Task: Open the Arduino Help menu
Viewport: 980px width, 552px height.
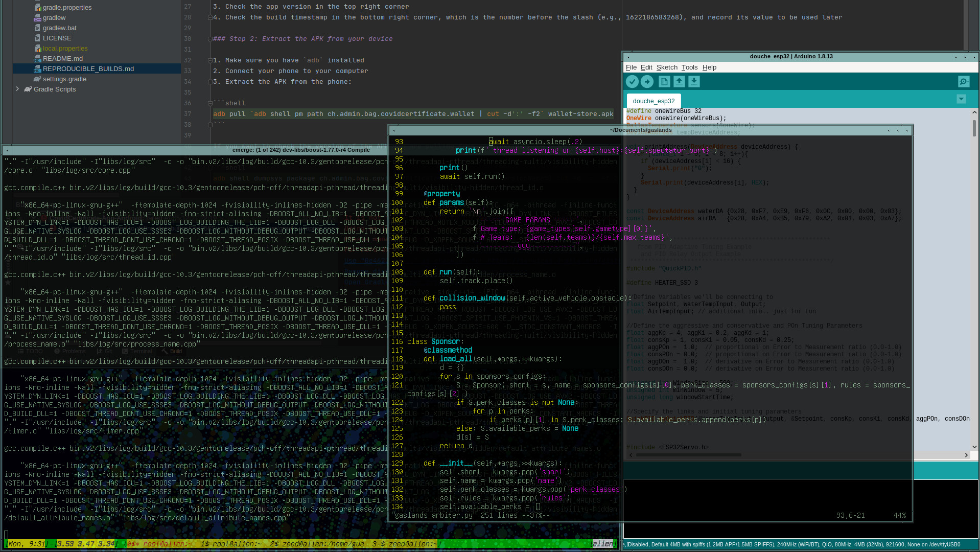Action: coord(709,67)
